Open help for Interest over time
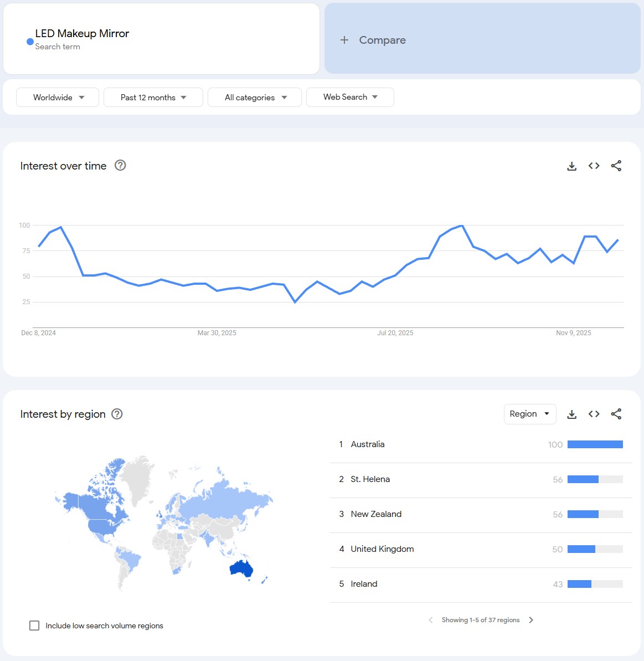Viewport: 644px width, 661px height. pyautogui.click(x=120, y=165)
